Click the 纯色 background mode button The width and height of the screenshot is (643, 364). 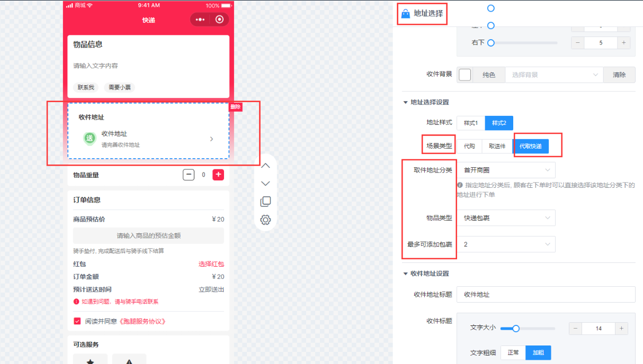489,75
